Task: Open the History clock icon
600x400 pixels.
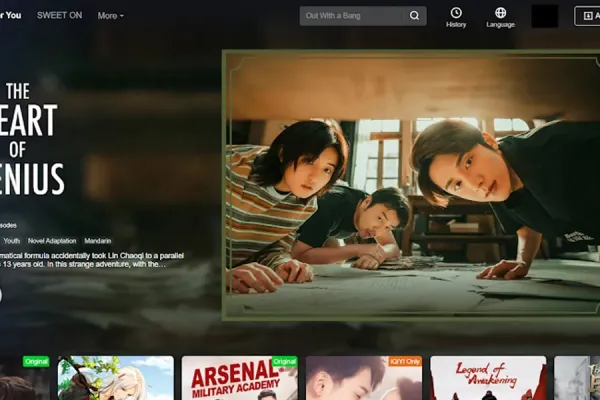Action: click(456, 13)
